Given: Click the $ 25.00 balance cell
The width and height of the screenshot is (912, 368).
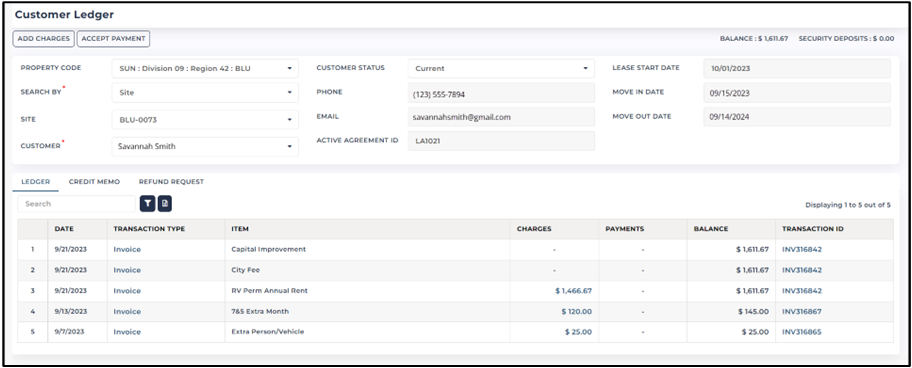Looking at the screenshot, I should [x=731, y=332].
